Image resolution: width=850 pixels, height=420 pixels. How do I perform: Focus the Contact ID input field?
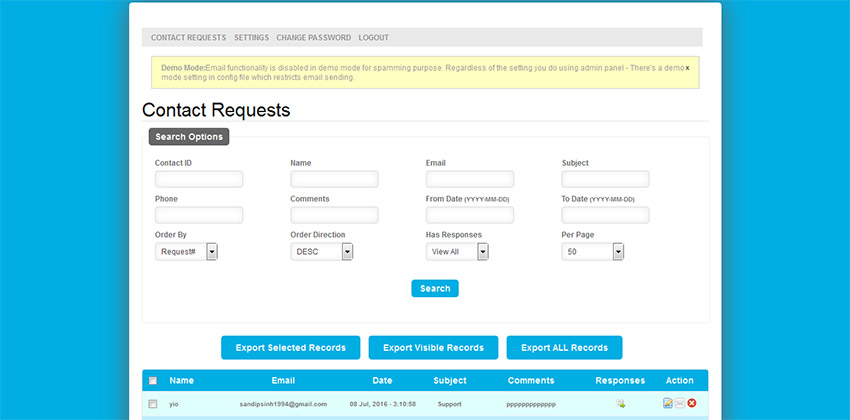(199, 179)
